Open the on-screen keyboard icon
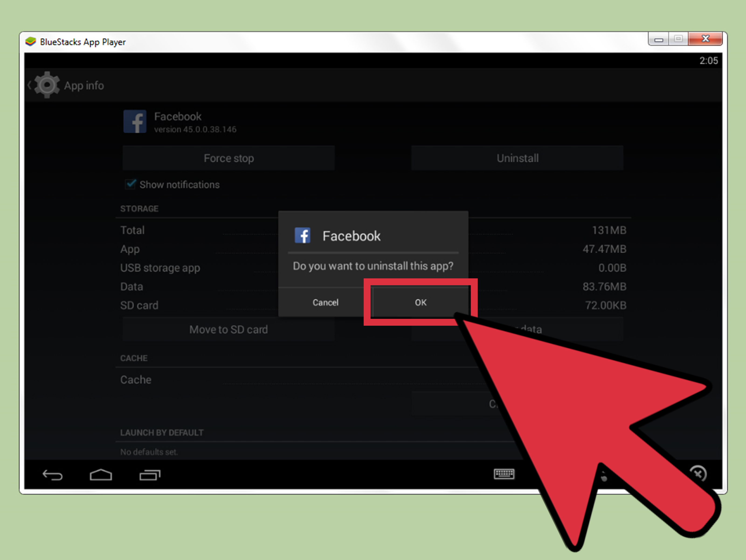Image resolution: width=746 pixels, height=560 pixels. pos(504,474)
